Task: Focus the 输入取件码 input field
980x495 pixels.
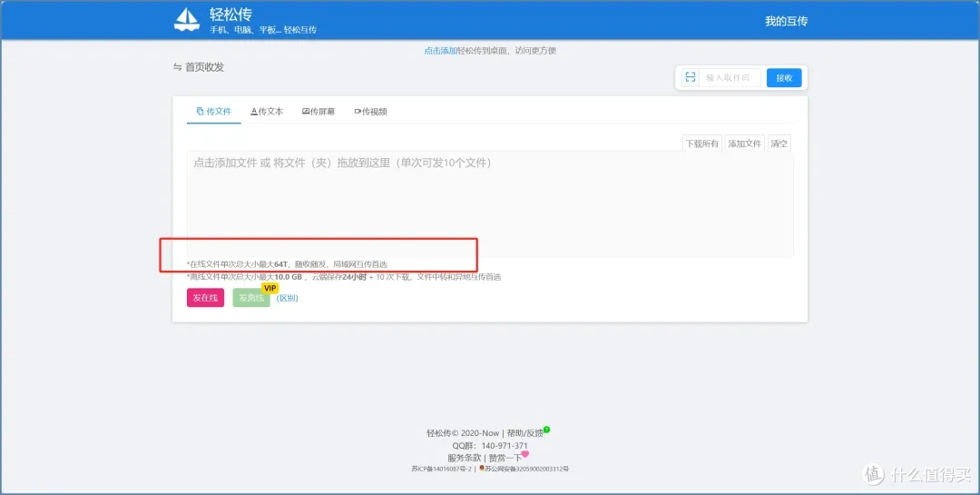Action: 730,77
